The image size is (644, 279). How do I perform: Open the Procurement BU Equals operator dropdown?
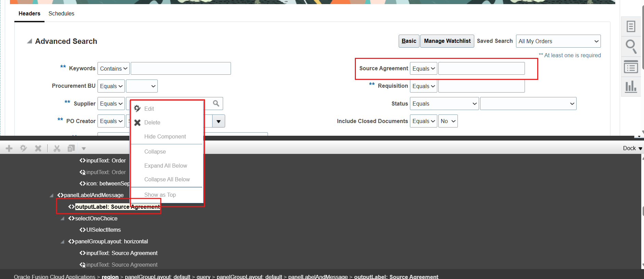click(111, 86)
